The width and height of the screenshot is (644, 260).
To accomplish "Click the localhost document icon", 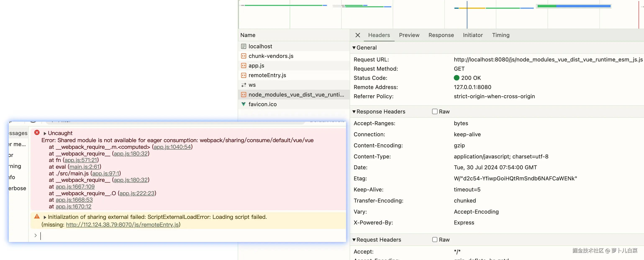I will 243,46.
